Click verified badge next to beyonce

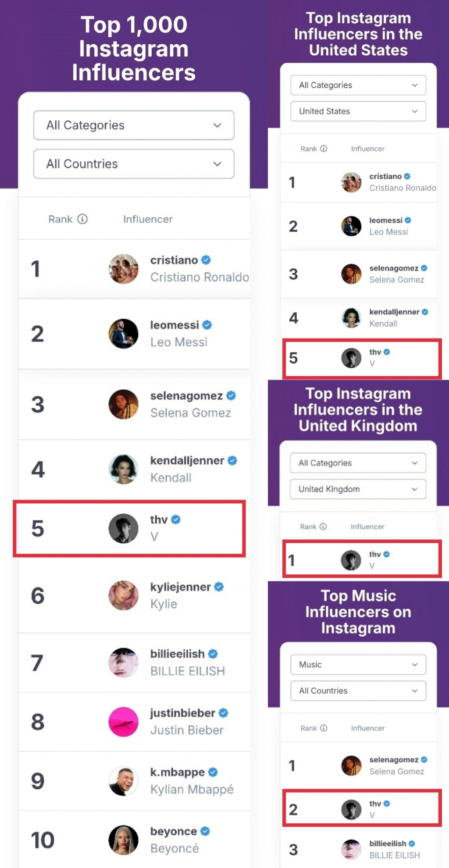(x=205, y=831)
